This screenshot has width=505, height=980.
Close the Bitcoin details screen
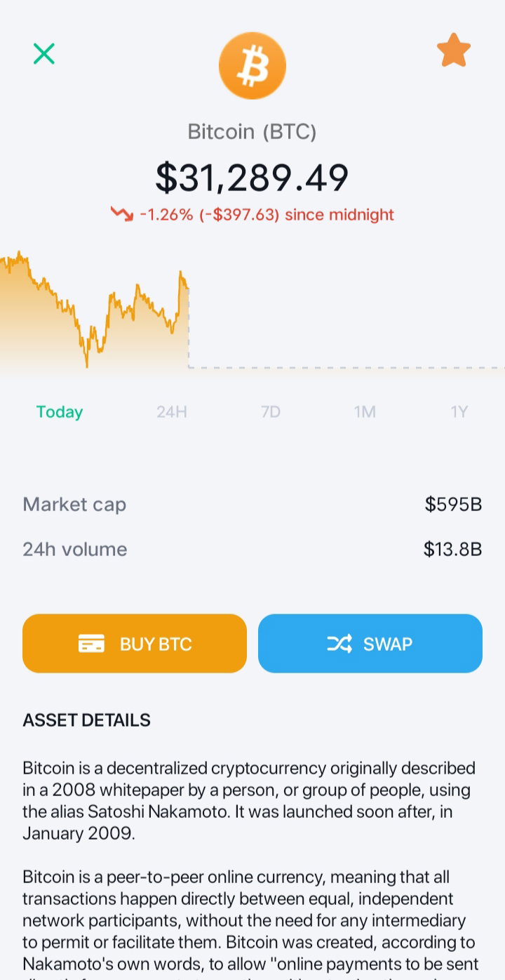tap(44, 53)
